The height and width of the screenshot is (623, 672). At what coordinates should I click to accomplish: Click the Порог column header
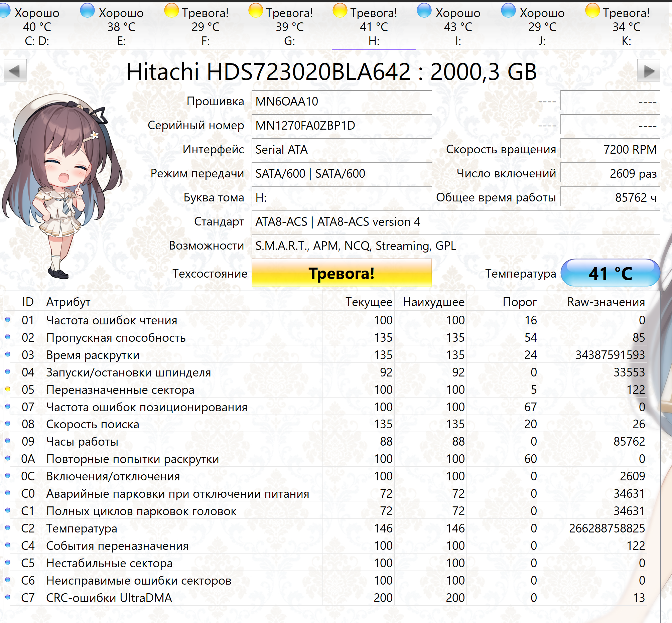503,301
